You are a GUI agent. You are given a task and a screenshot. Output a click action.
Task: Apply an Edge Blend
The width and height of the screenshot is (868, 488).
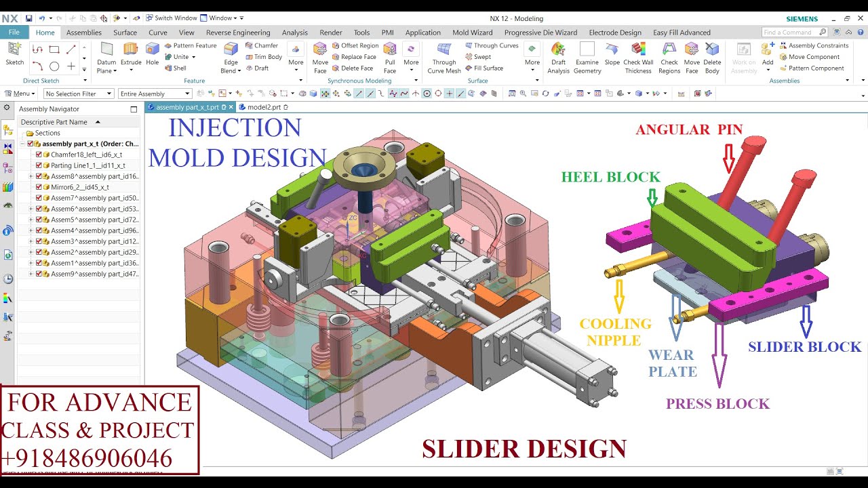pyautogui.click(x=231, y=58)
